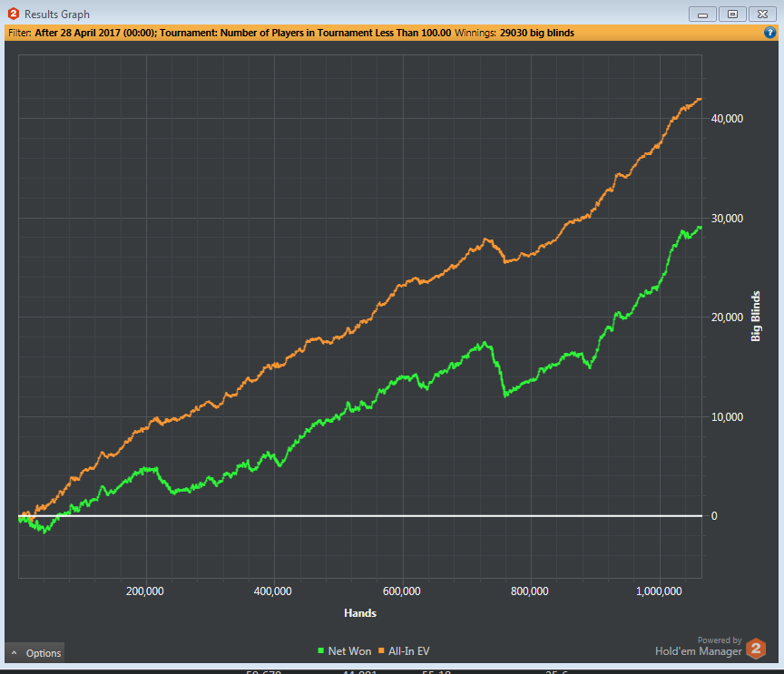
Task: Click the Hands x-axis title
Action: click(360, 613)
